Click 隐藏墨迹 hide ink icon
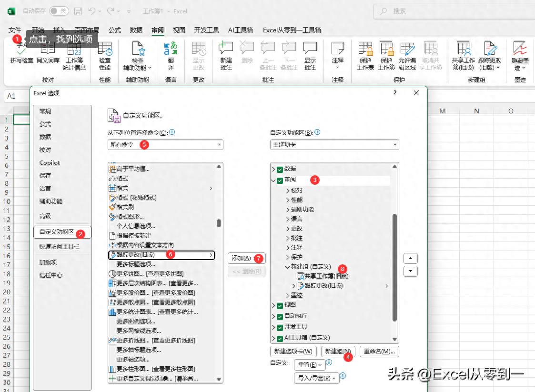Screen dimensions: 535x392 (520, 49)
